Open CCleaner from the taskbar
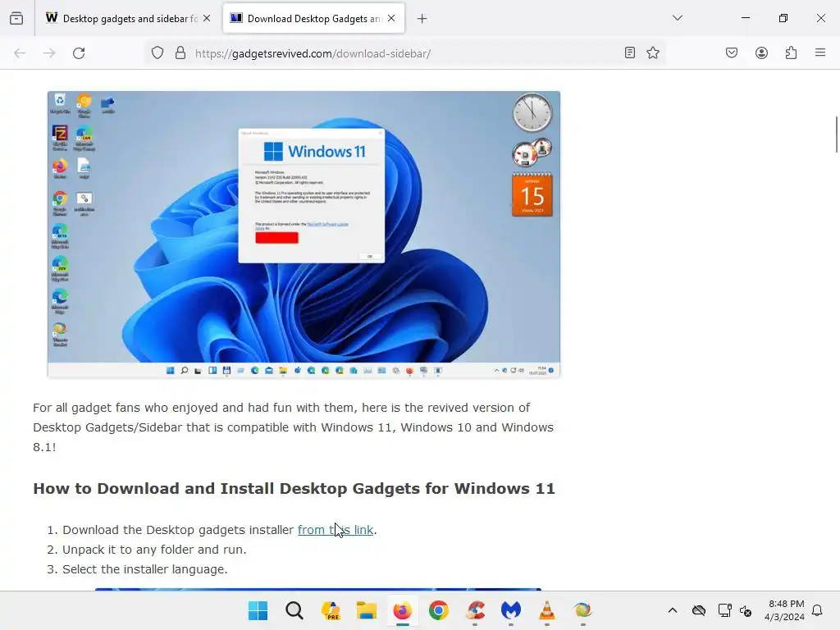The image size is (840, 630). (x=475, y=610)
